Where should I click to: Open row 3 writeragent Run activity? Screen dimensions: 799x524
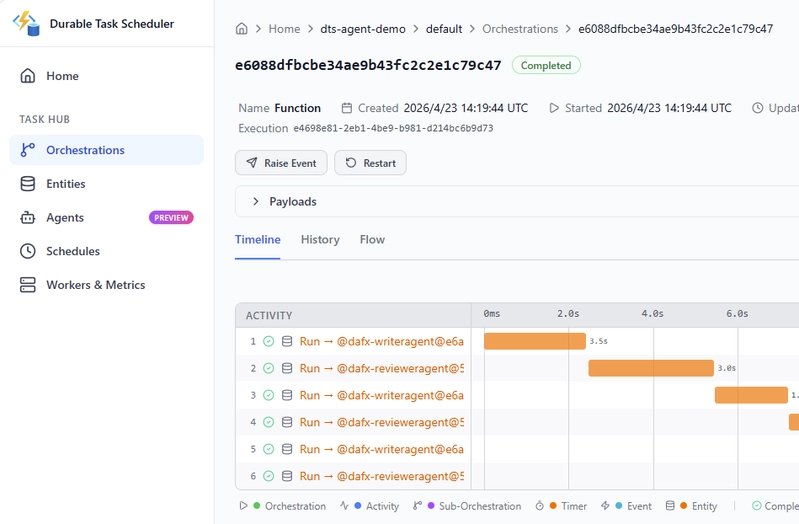click(x=382, y=395)
